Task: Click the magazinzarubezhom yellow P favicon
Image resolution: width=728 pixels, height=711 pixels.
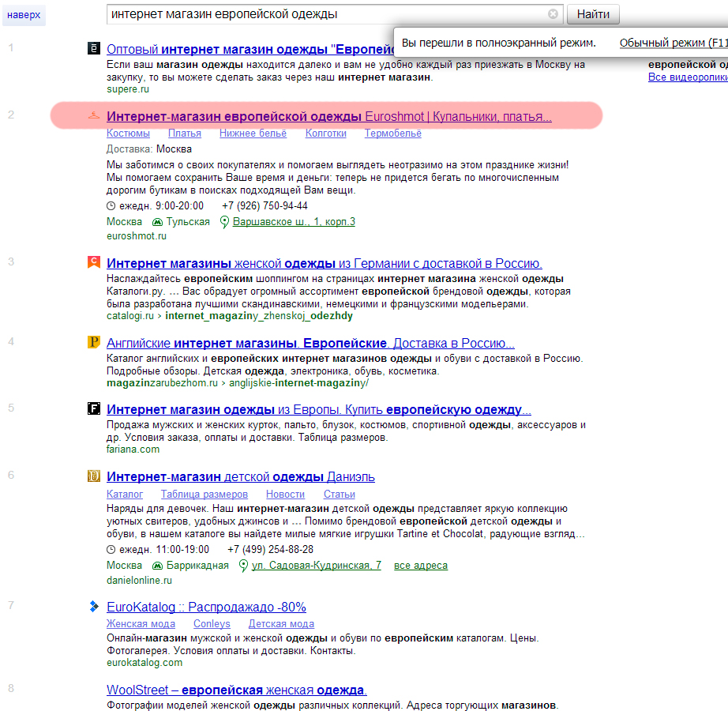Action: pyautogui.click(x=94, y=342)
